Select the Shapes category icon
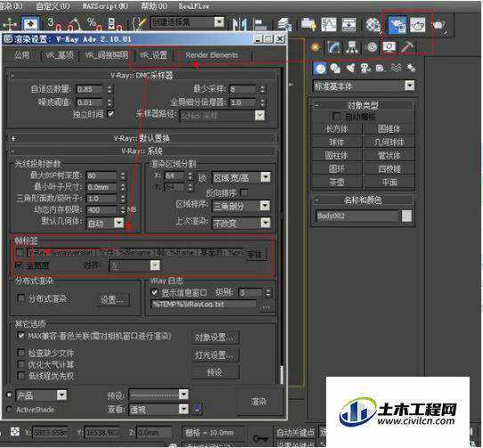 335,68
